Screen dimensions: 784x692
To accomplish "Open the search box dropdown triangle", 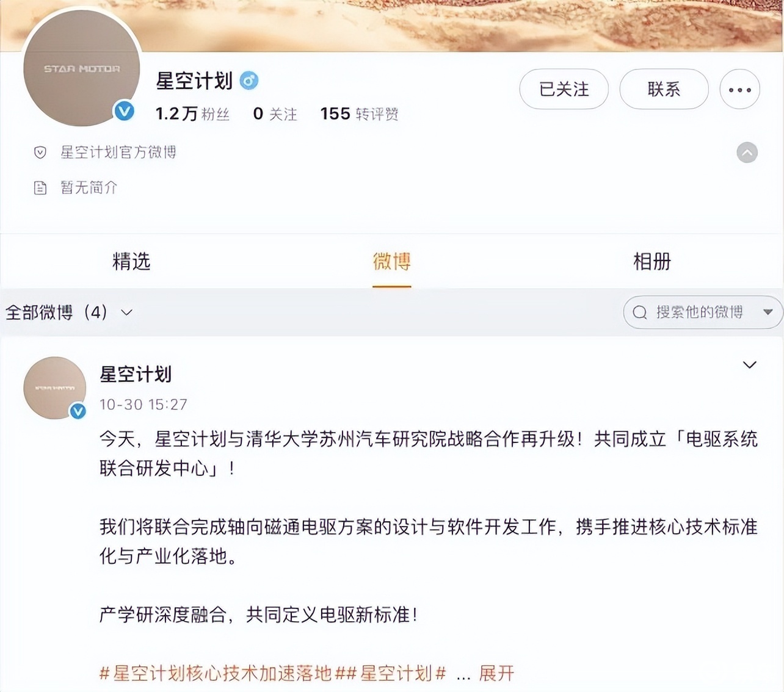I will pos(768,312).
